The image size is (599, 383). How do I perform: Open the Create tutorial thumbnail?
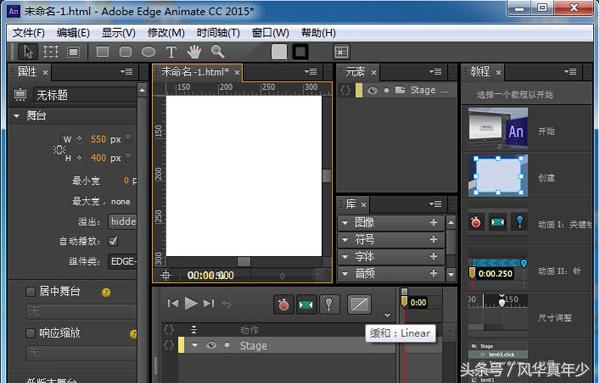(498, 176)
